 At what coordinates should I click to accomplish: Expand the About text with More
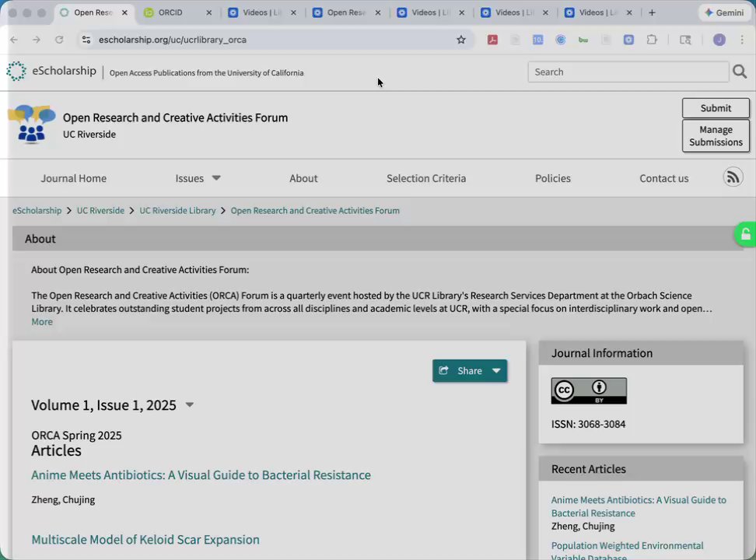pos(42,321)
